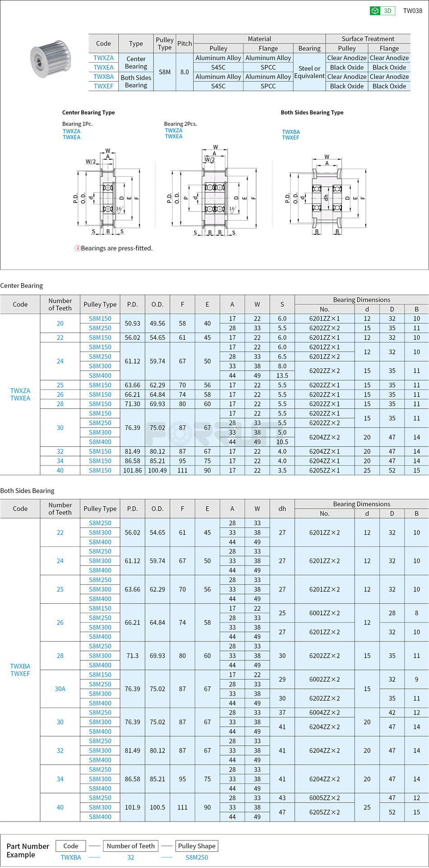The image size is (429, 868).
Task: Click TWXZA label under Bearing 2Pcs.
Action: [x=174, y=130]
